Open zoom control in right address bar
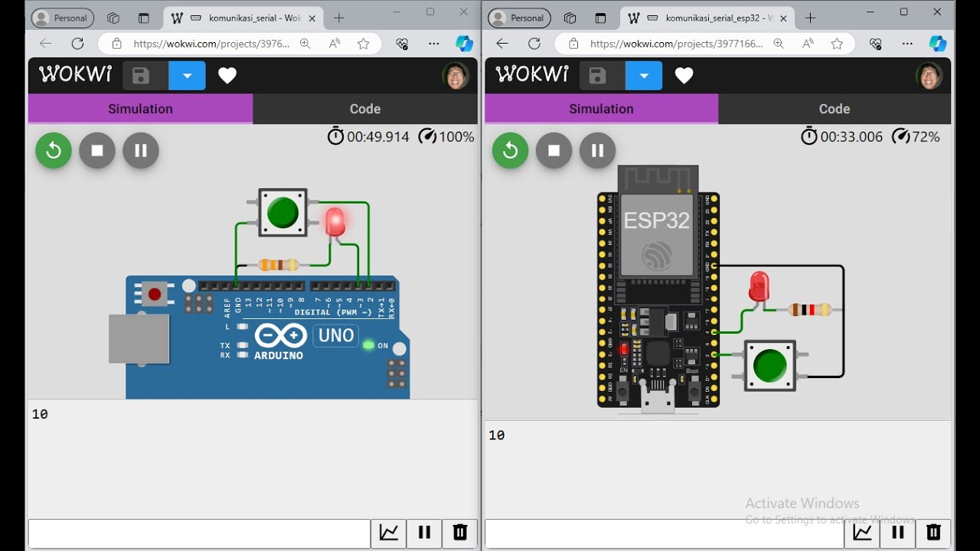 [779, 44]
